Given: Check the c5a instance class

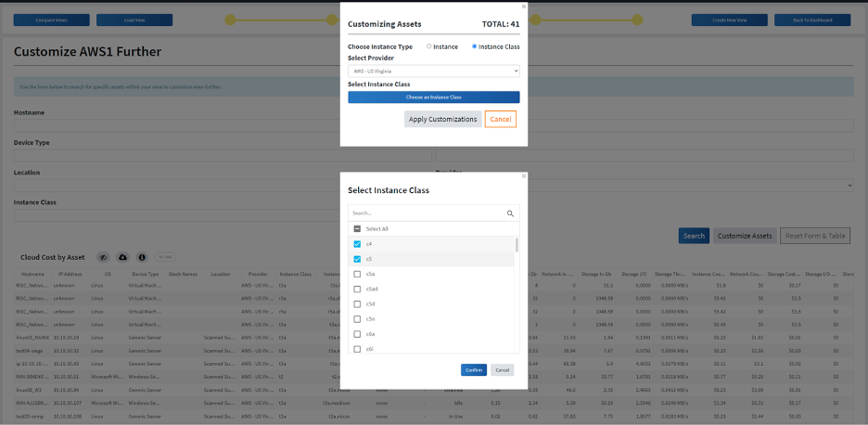Looking at the screenshot, I should (358, 274).
